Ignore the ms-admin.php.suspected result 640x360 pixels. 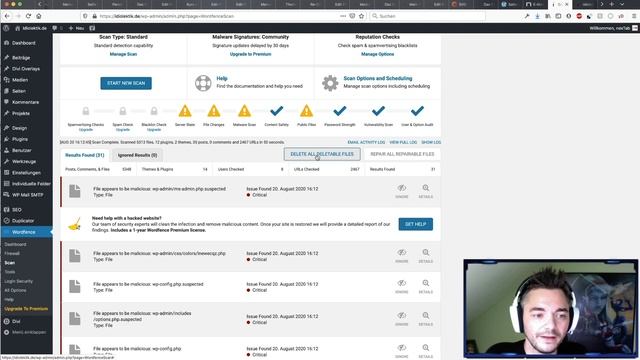(x=402, y=191)
